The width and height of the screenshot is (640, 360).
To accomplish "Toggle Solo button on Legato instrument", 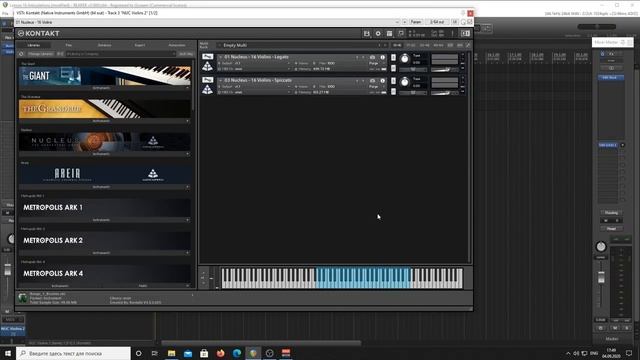I will click(393, 58).
